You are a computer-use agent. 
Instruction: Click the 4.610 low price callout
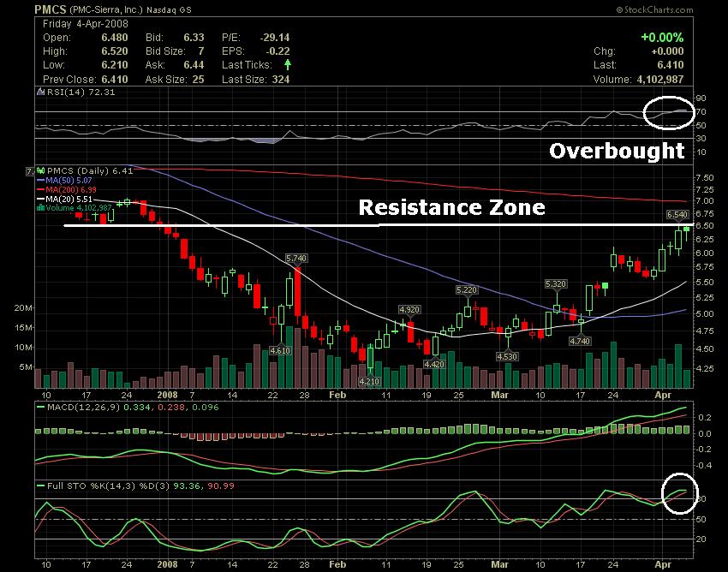pyautogui.click(x=280, y=350)
